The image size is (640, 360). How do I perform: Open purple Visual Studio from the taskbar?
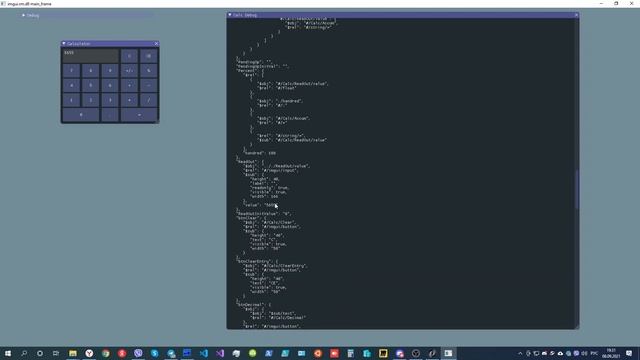pyautogui.click(x=220, y=353)
